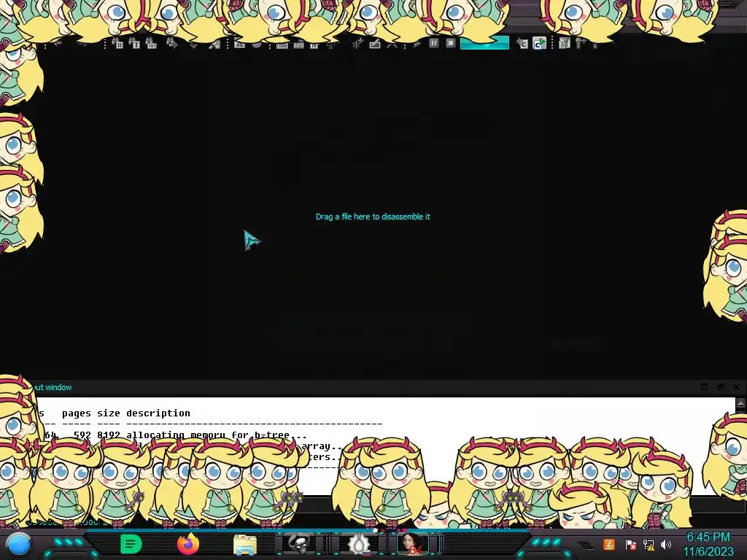Stop the debugged process

pyautogui.click(x=451, y=43)
